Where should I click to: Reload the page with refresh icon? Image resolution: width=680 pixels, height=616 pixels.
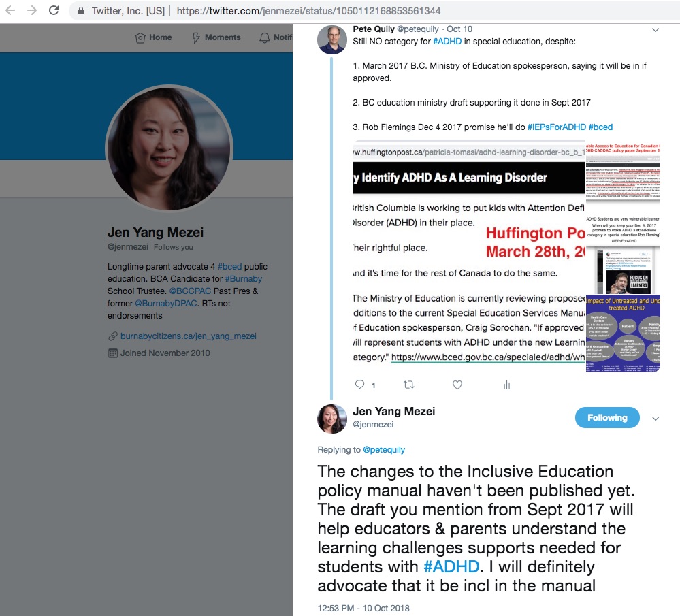pyautogui.click(x=54, y=10)
